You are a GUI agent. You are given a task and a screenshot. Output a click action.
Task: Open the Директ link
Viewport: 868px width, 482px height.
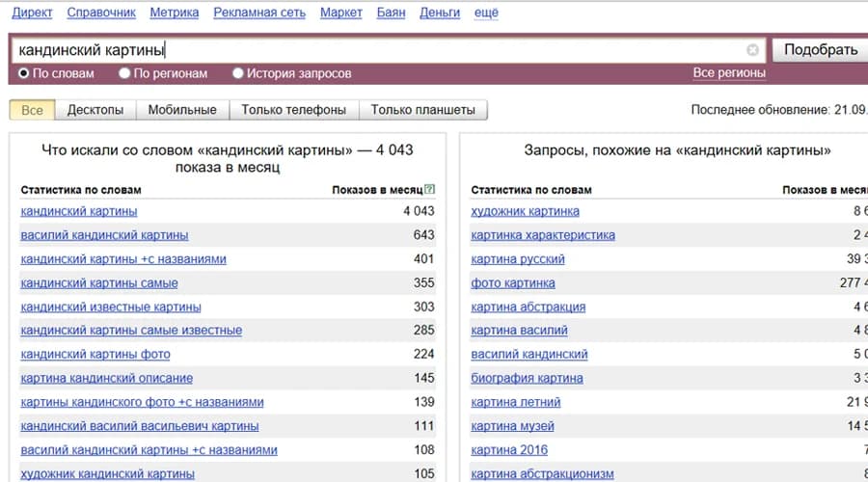(x=32, y=13)
